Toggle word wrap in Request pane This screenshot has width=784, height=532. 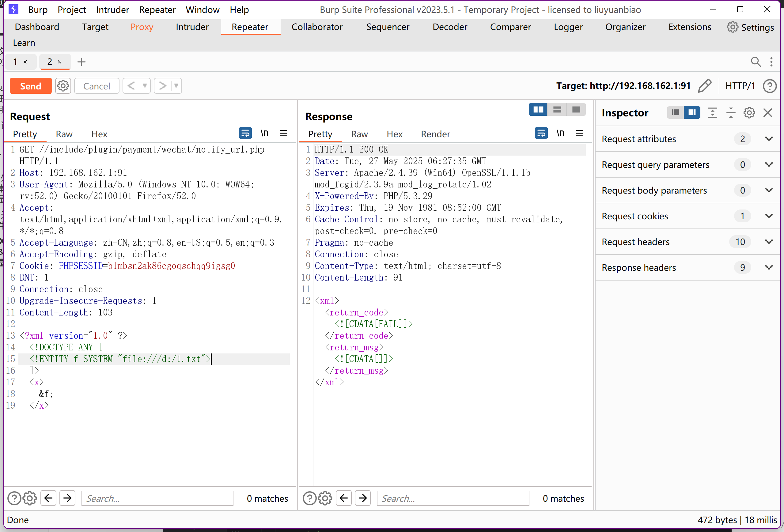point(245,133)
